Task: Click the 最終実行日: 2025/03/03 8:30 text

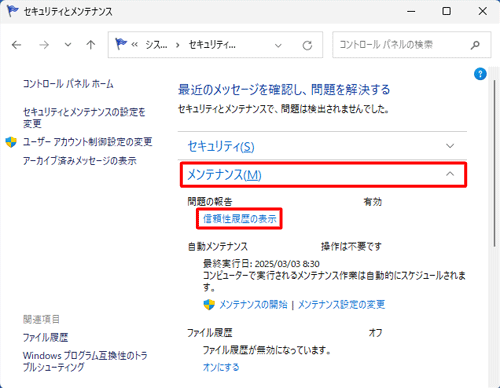Action: pos(261,264)
